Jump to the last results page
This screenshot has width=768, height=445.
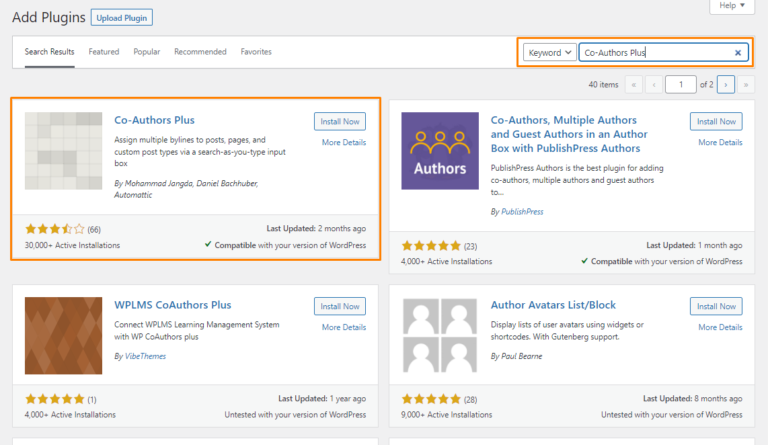[x=746, y=85]
